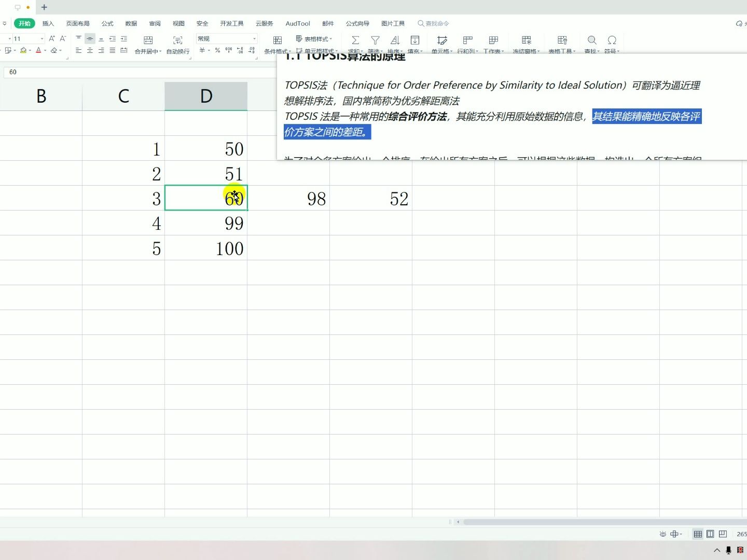Click the formula bar showing 60

tap(140, 72)
